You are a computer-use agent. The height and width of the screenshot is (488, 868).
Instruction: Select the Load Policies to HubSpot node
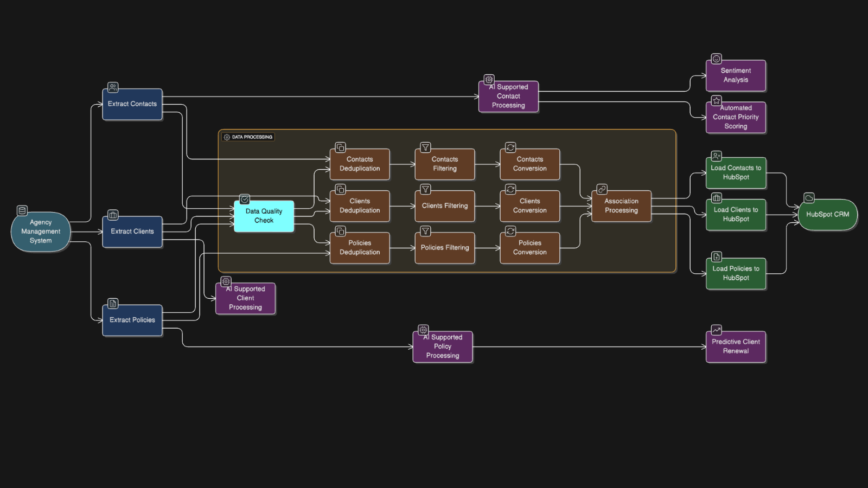coord(736,273)
